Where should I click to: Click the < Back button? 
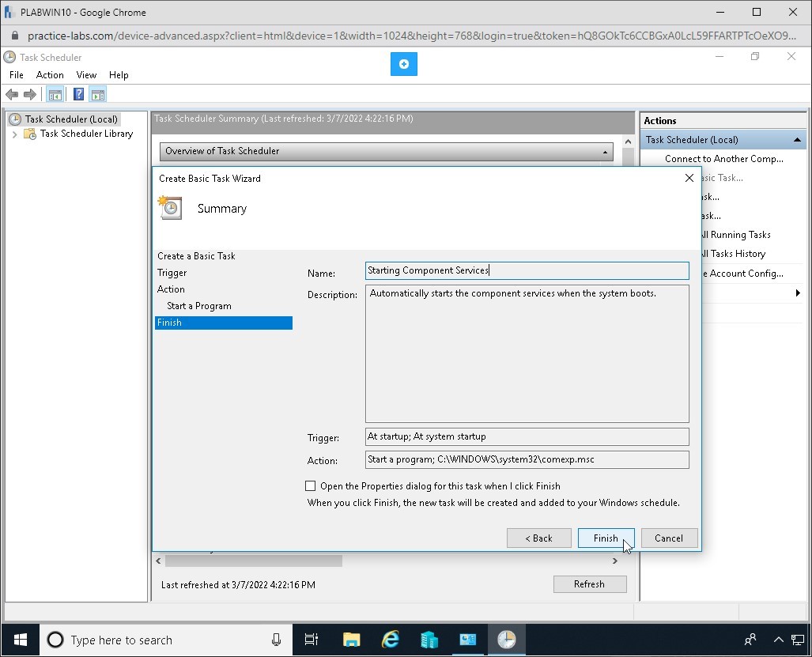click(538, 538)
